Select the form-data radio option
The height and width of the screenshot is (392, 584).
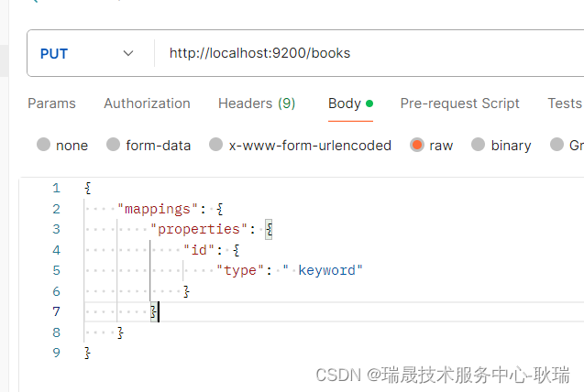click(114, 145)
